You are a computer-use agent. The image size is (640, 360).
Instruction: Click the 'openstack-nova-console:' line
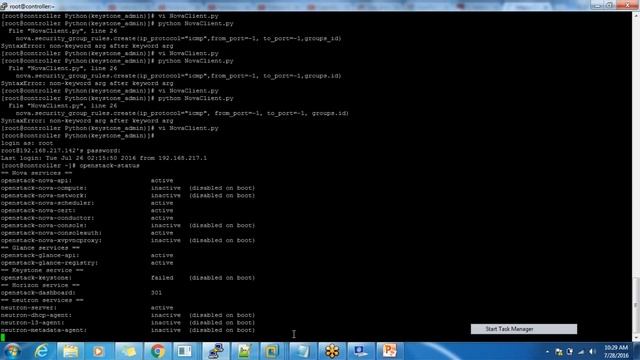(128, 225)
